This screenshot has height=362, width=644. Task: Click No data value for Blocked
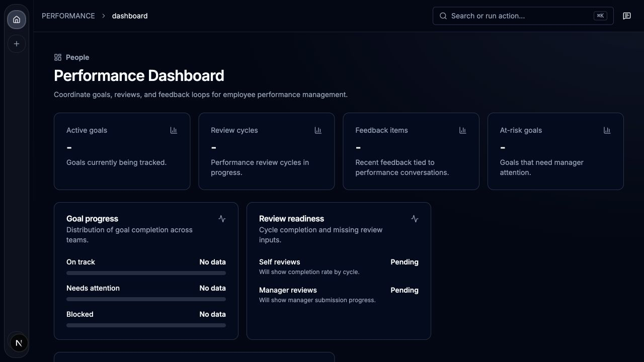tap(212, 314)
